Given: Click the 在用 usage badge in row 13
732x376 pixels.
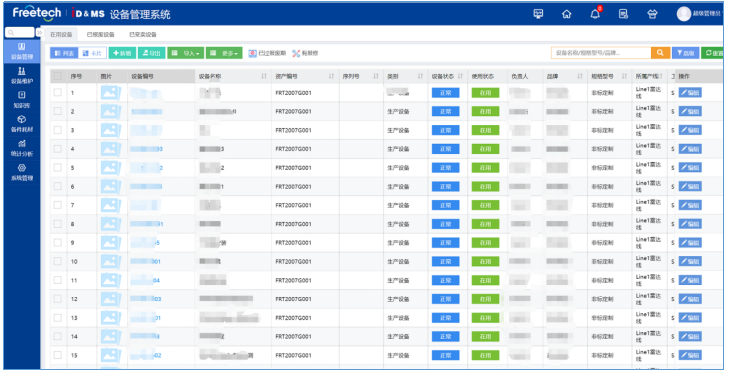Looking at the screenshot, I should (x=486, y=318).
